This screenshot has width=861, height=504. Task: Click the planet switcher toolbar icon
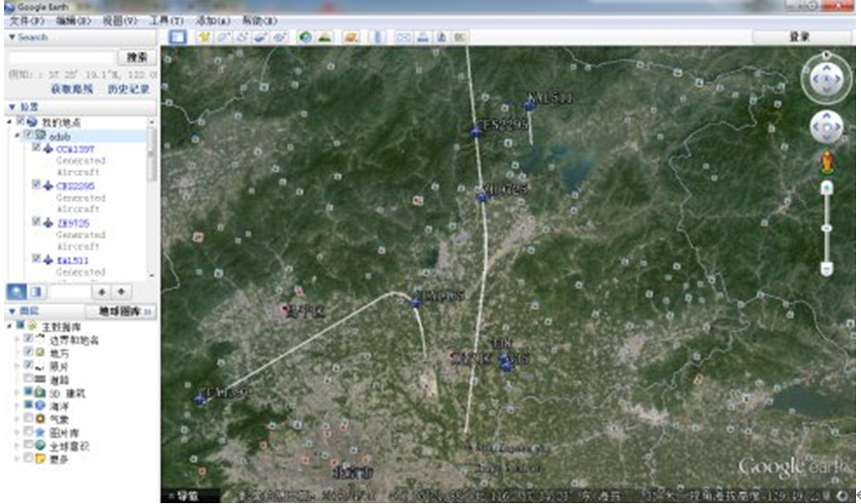click(351, 37)
